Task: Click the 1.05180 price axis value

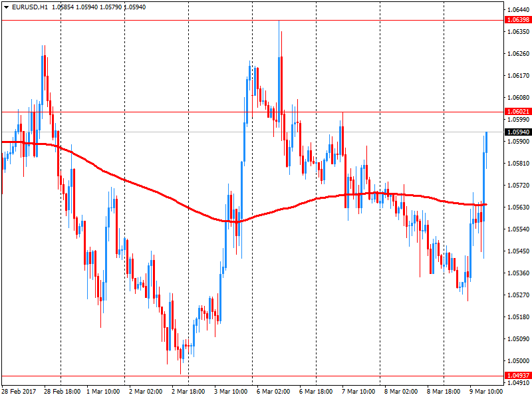Action: (x=519, y=317)
